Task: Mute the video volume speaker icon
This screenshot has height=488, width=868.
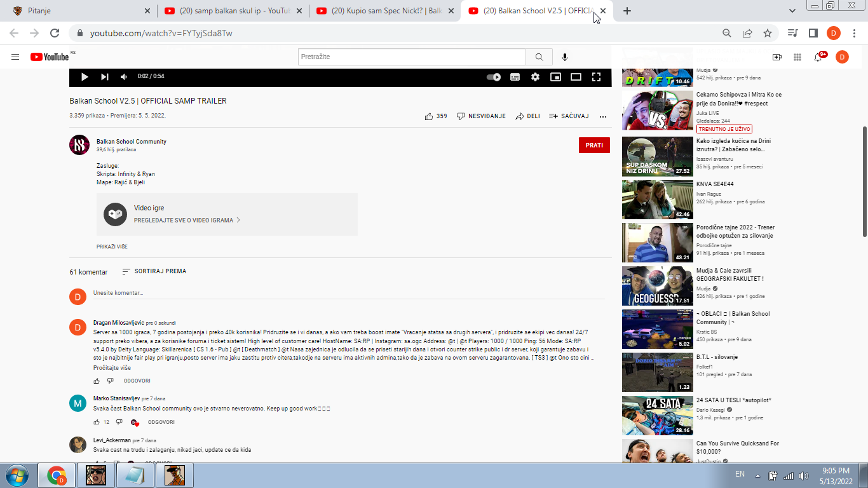Action: click(124, 77)
